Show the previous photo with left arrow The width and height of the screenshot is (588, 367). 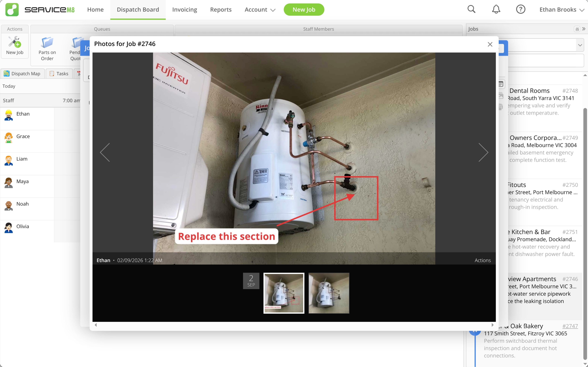click(x=105, y=152)
